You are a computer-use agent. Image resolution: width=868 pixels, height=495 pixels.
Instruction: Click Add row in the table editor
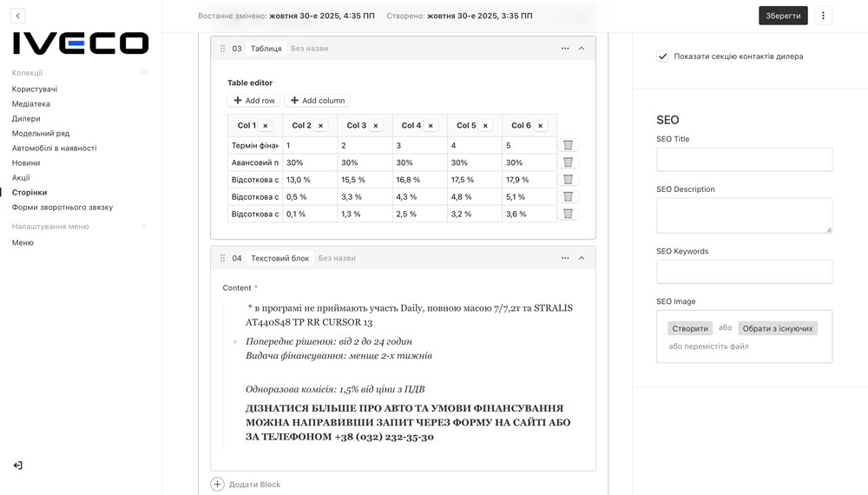253,101
